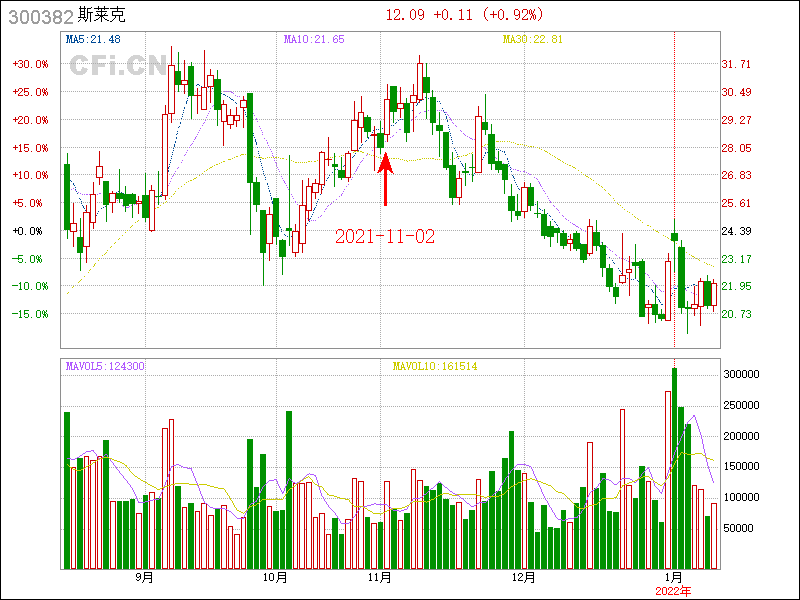Image resolution: width=800 pixels, height=600 pixels.
Task: Click the 2021-11-02 date annotation
Action: click(x=385, y=237)
